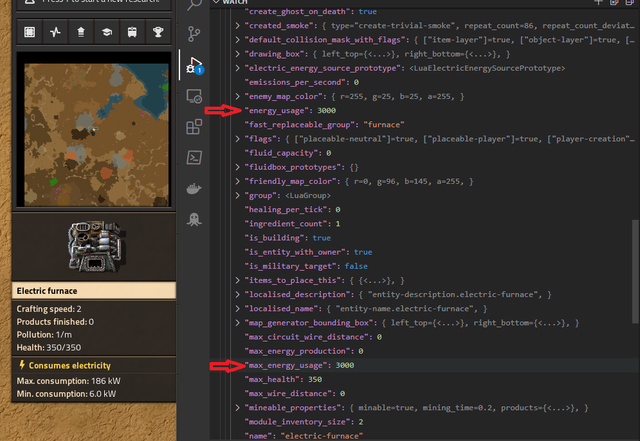This screenshot has height=441, width=640.
Task: Expand the "friendly_map_color" entry
Action: pos(238,181)
